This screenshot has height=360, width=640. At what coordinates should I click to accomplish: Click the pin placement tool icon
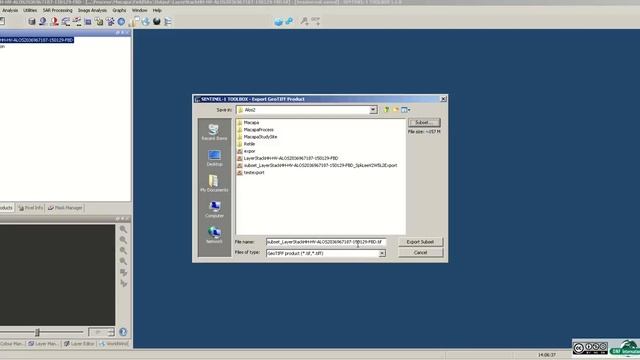pos(304,21)
